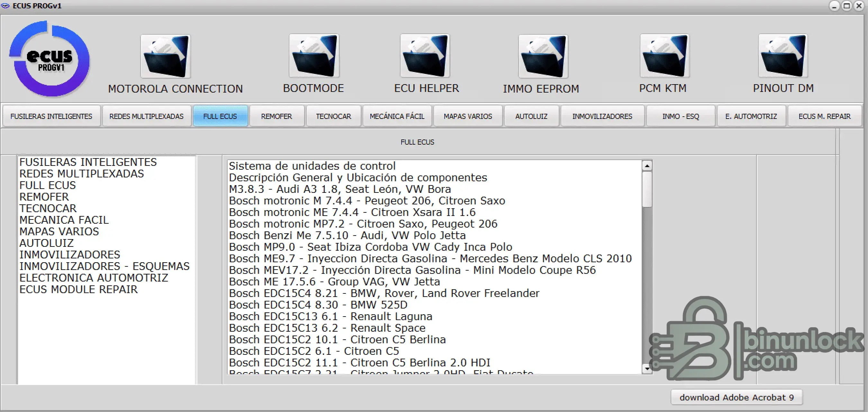Select FULL ECUS in the left category list
The height and width of the screenshot is (412, 868).
point(48,185)
